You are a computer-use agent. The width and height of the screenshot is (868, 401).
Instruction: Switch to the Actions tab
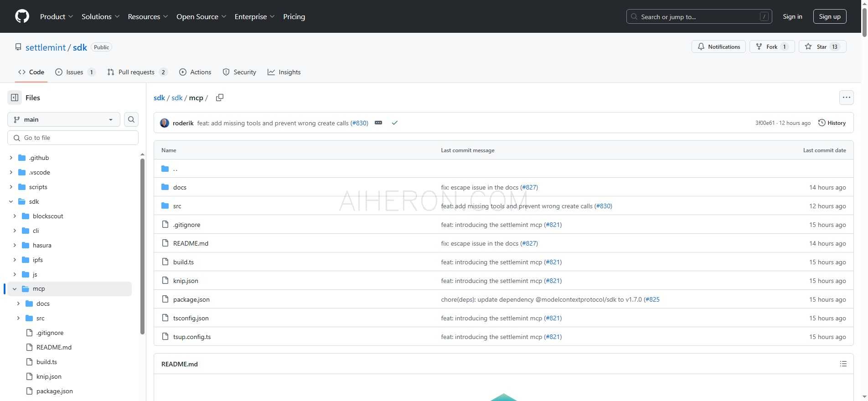195,72
